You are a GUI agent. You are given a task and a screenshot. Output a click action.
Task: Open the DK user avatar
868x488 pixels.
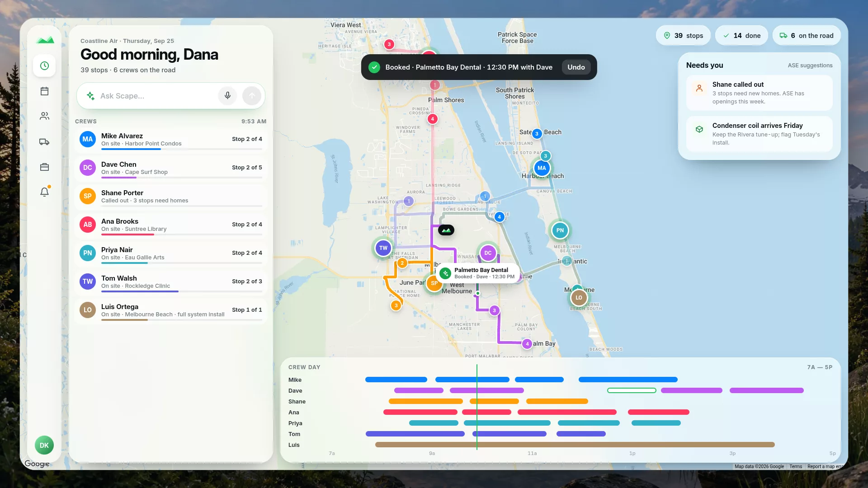pos(44,446)
